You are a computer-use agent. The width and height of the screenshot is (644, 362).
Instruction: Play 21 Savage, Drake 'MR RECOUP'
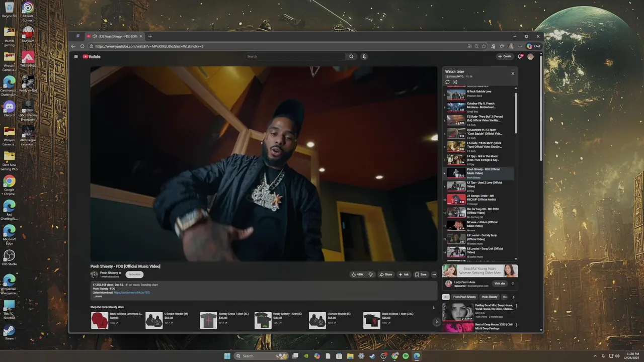pyautogui.click(x=478, y=199)
